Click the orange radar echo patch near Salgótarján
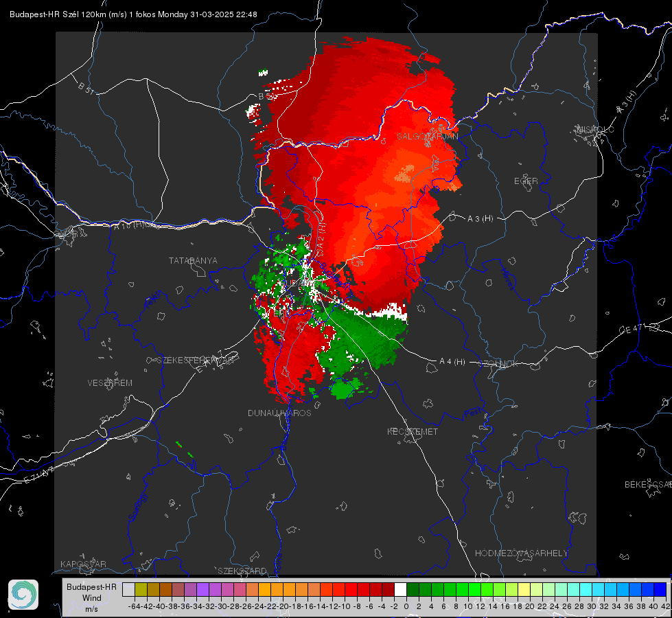This screenshot has width=672, height=618. point(405,172)
